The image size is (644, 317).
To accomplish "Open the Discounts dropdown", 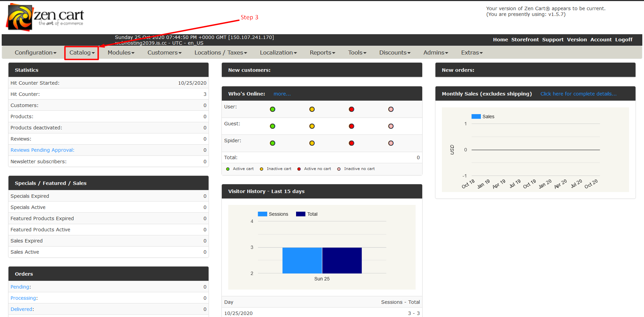I will click(395, 52).
